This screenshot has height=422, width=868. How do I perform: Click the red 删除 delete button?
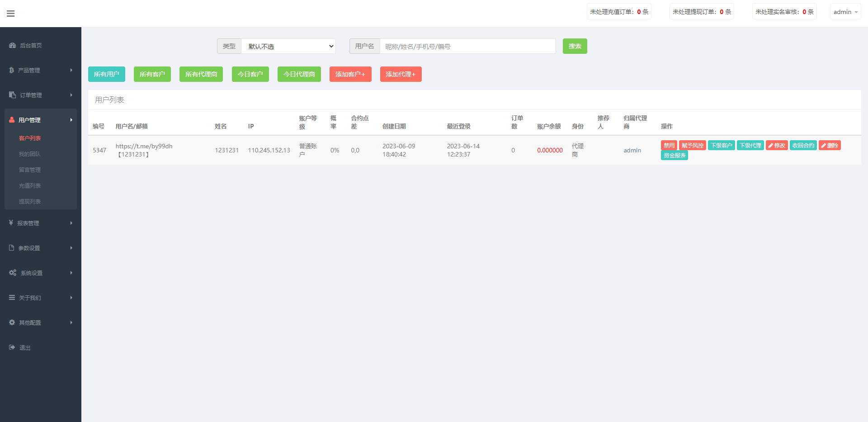[830, 145]
